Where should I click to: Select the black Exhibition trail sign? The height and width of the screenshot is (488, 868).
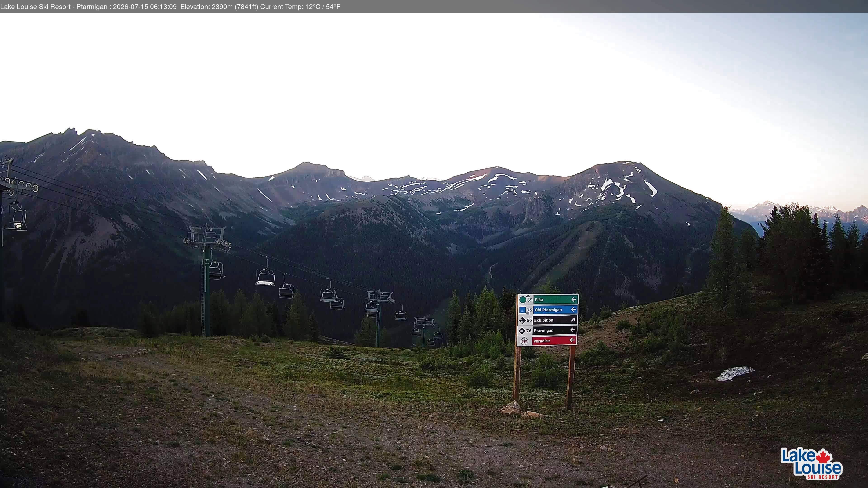pos(547,320)
